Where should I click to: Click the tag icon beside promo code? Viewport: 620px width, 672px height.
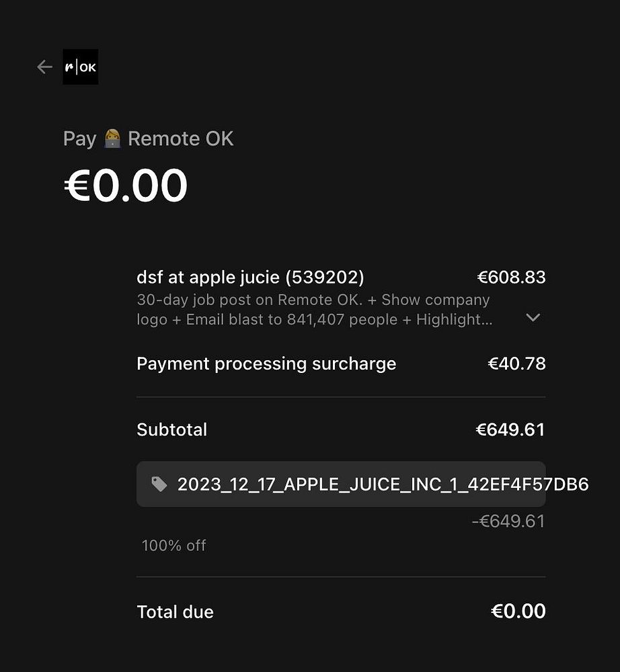(x=159, y=484)
